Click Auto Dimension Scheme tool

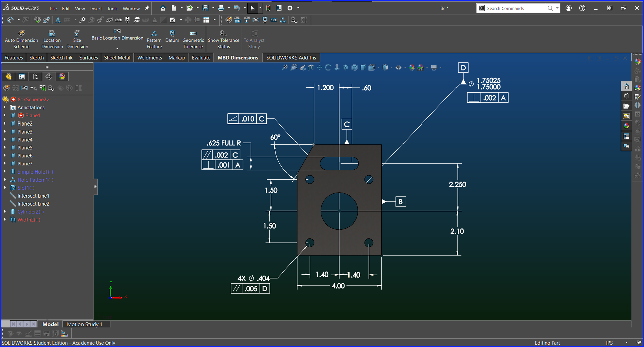pyautogui.click(x=21, y=39)
